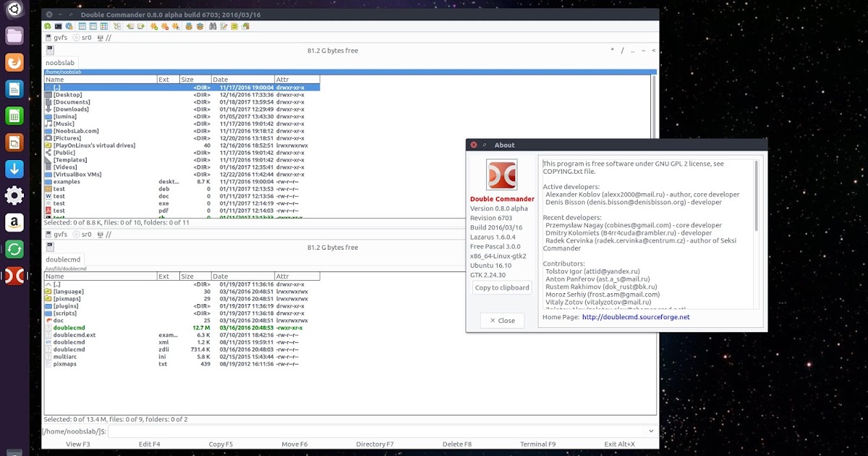Click the select group plus icon
Screen dimensions: 868x456
coord(154,26)
